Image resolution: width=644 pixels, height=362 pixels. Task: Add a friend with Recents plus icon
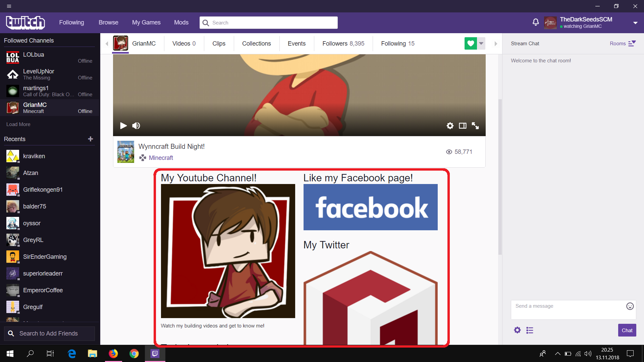(x=90, y=139)
